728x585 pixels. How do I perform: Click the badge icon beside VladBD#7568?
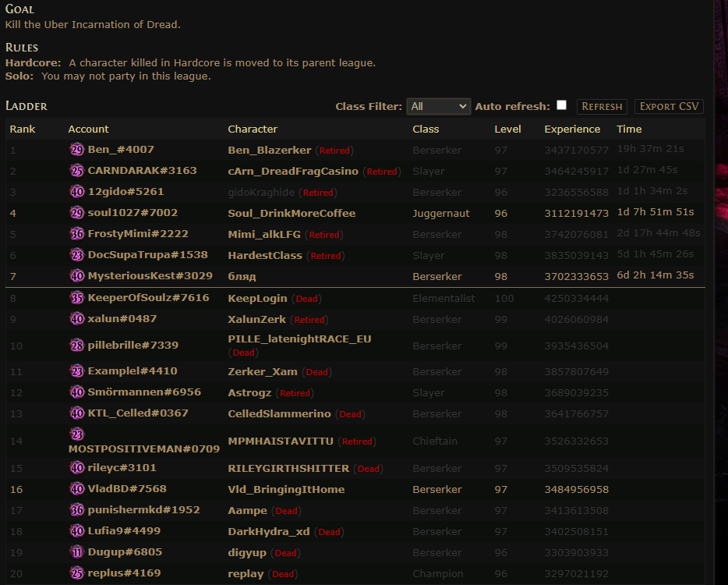tap(76, 489)
